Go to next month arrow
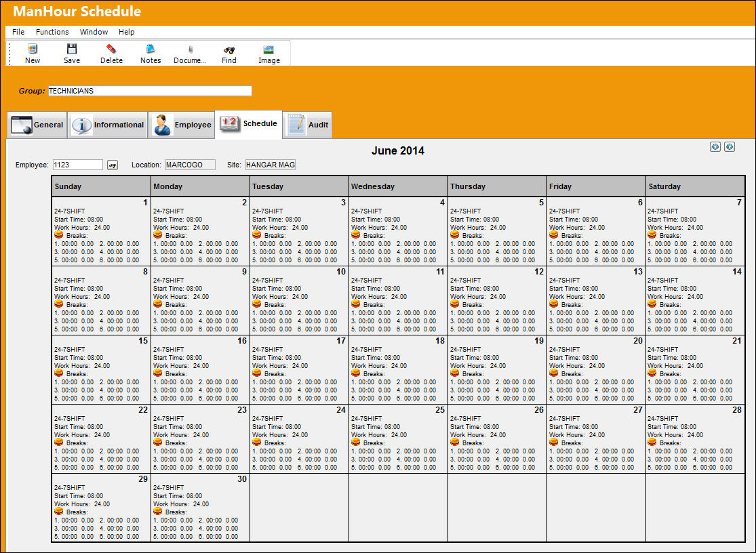Viewport: 756px width, 553px height. coord(730,147)
